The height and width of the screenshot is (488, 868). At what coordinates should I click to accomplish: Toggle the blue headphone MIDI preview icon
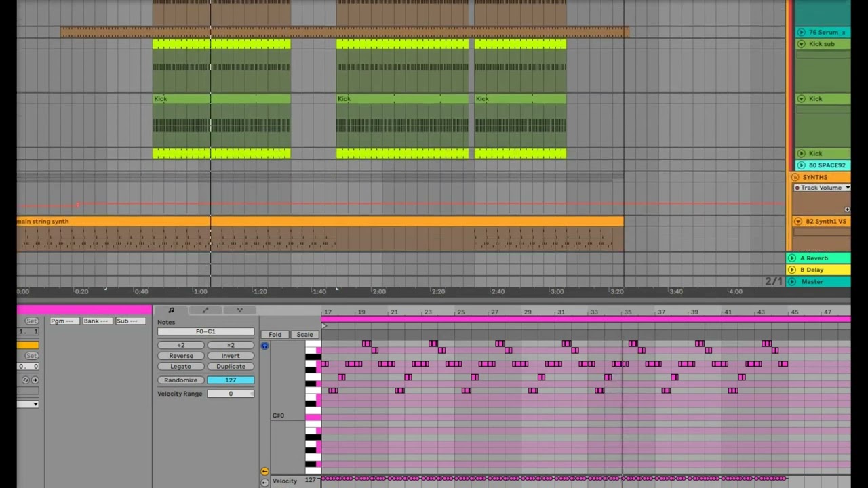click(x=264, y=346)
